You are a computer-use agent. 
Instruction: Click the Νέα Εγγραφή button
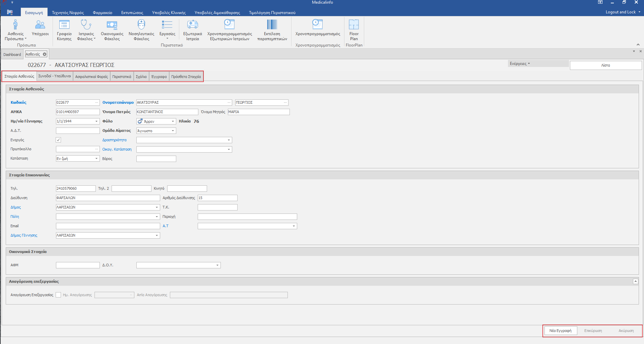point(560,331)
